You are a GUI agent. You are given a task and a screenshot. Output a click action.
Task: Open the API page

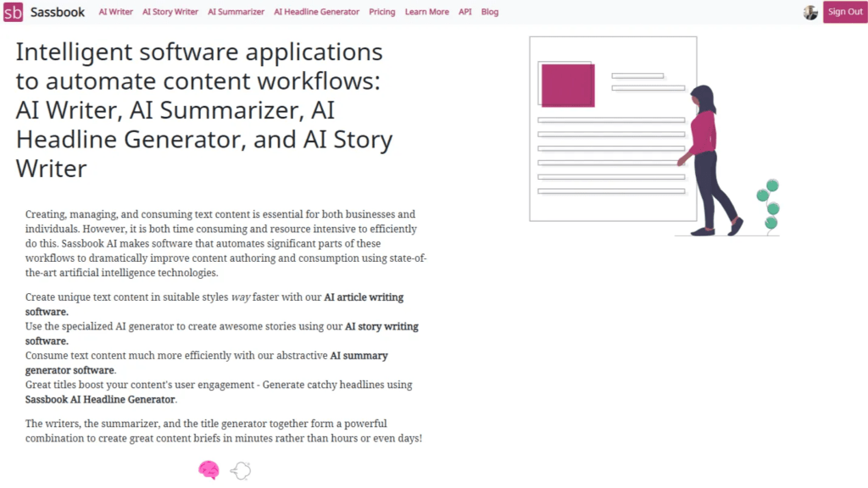[x=465, y=12]
